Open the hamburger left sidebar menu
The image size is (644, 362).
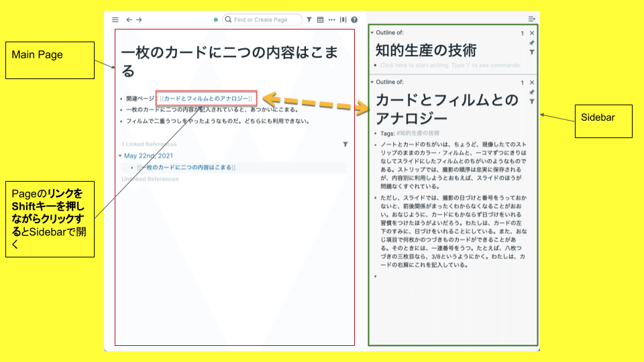tap(115, 19)
